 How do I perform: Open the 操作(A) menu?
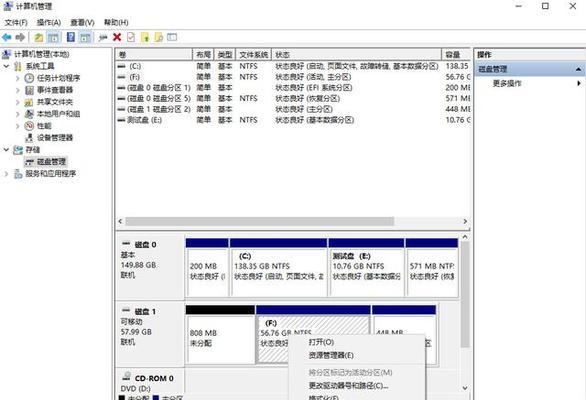pyautogui.click(x=49, y=22)
